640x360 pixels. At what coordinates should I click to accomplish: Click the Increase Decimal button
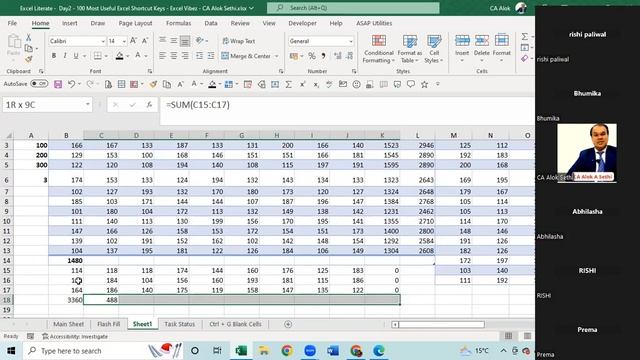(x=338, y=56)
